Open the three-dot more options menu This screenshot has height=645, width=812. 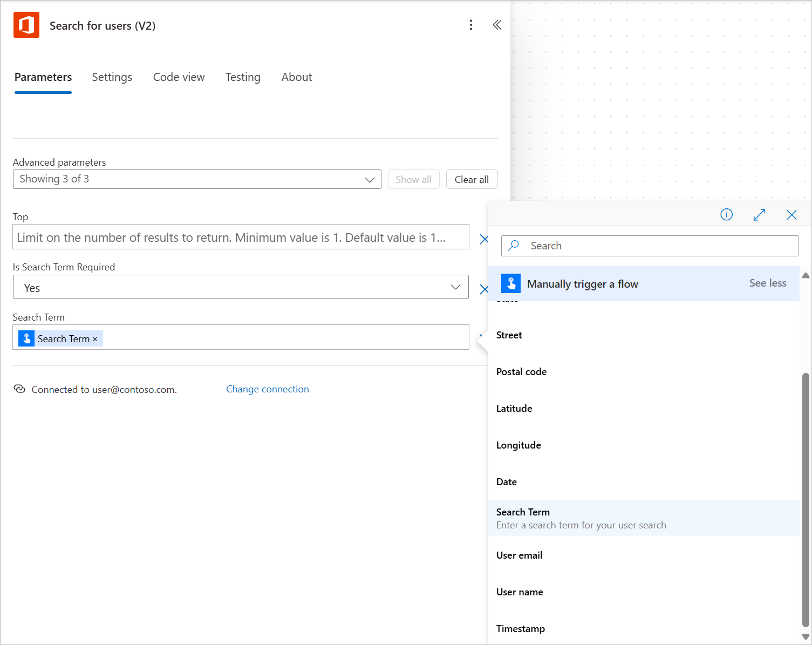click(471, 25)
